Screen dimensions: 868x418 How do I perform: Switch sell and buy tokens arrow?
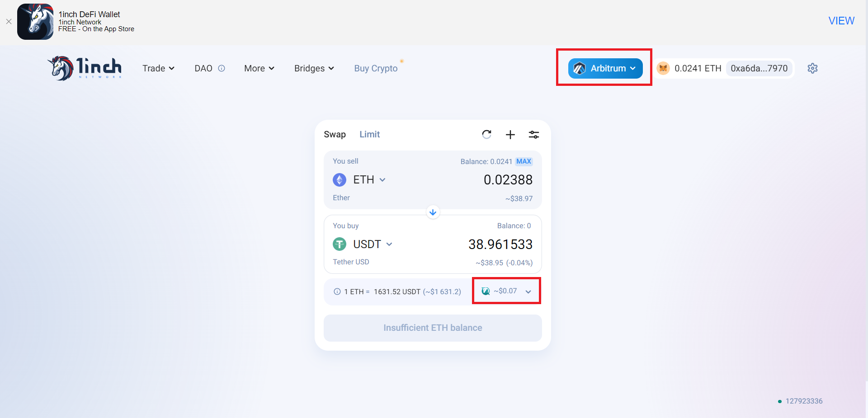coord(433,212)
